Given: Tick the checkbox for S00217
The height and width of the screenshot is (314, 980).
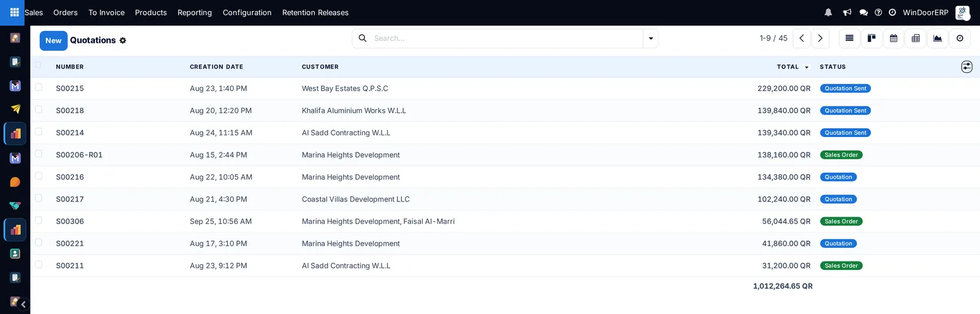Looking at the screenshot, I should click(x=39, y=198).
